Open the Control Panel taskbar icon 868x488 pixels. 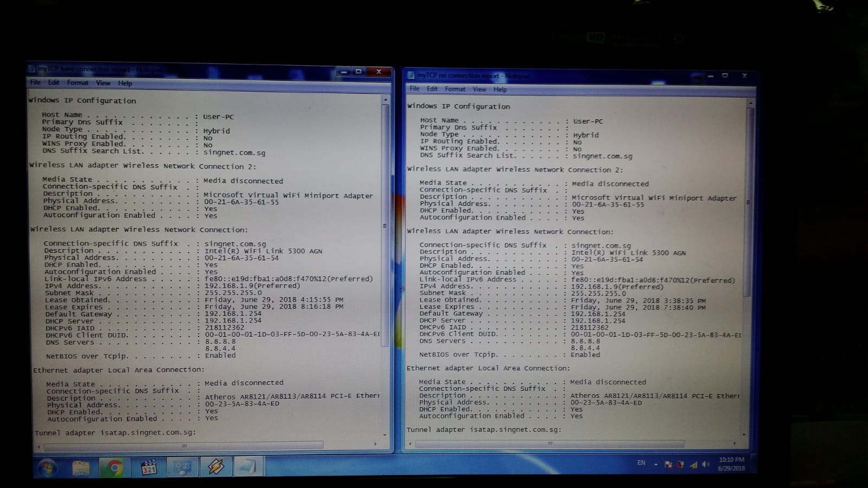tap(182, 467)
